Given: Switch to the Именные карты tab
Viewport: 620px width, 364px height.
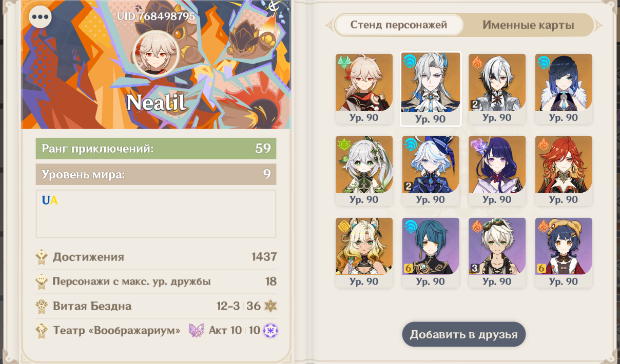Looking at the screenshot, I should click(528, 25).
